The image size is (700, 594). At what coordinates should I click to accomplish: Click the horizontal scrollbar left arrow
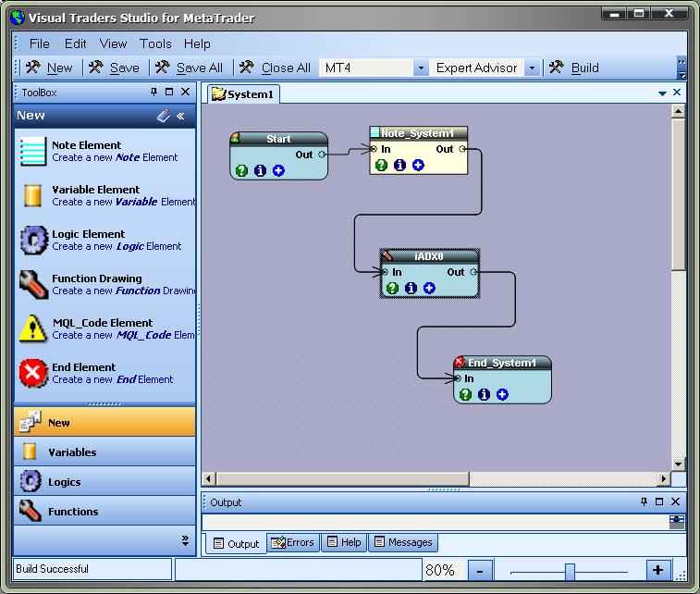pyautogui.click(x=209, y=478)
